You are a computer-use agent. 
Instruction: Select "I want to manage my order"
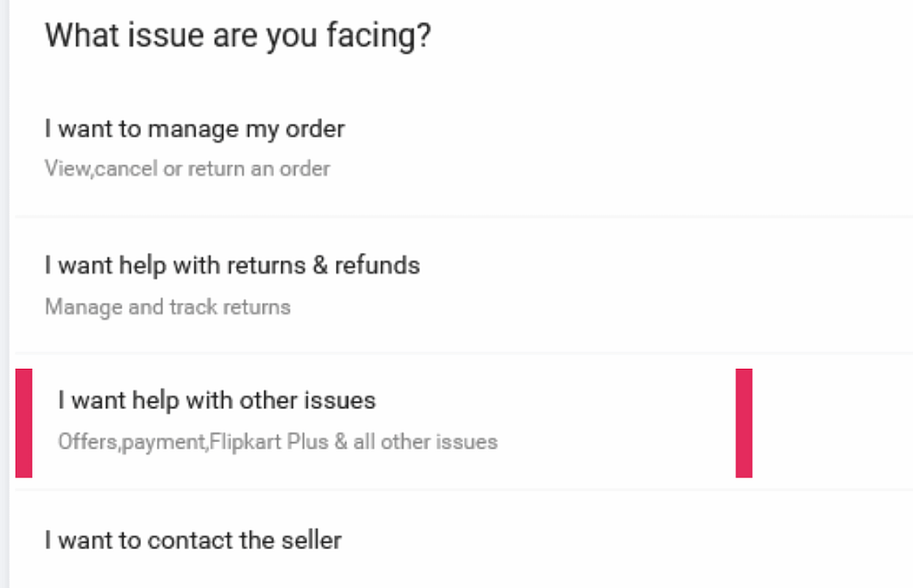coord(194,128)
